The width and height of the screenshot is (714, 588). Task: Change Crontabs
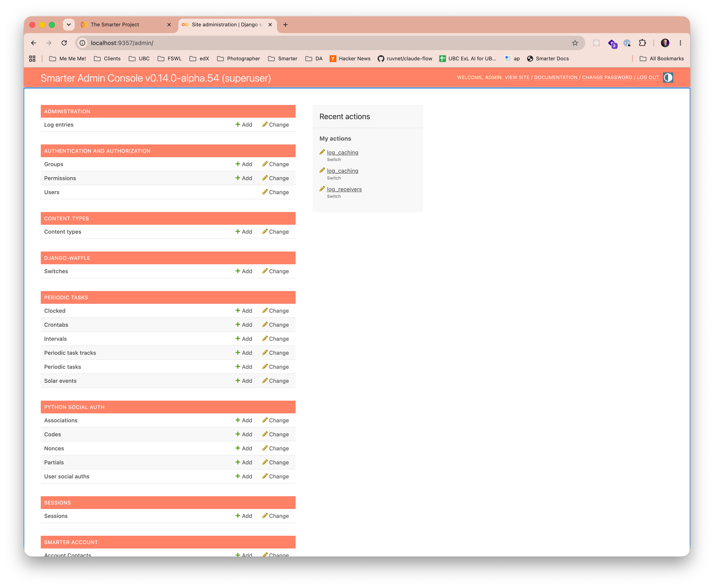[x=276, y=325]
